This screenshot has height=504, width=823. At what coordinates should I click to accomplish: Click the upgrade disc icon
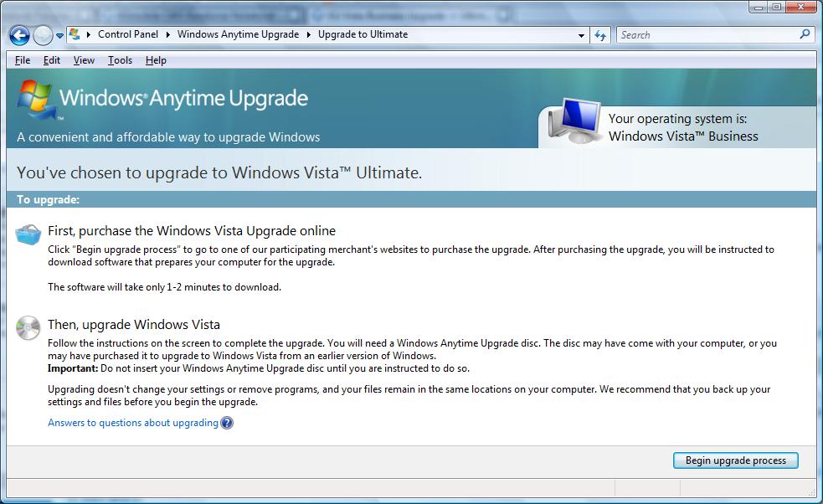[28, 328]
